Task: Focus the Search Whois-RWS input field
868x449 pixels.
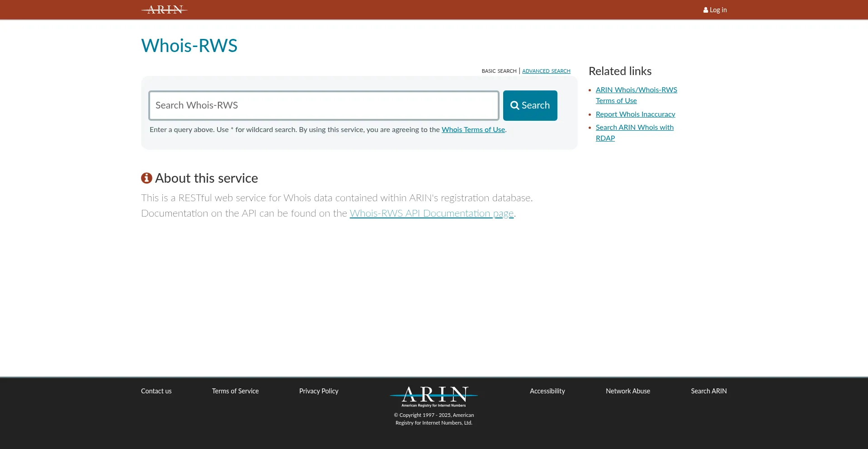Action: [x=324, y=105]
